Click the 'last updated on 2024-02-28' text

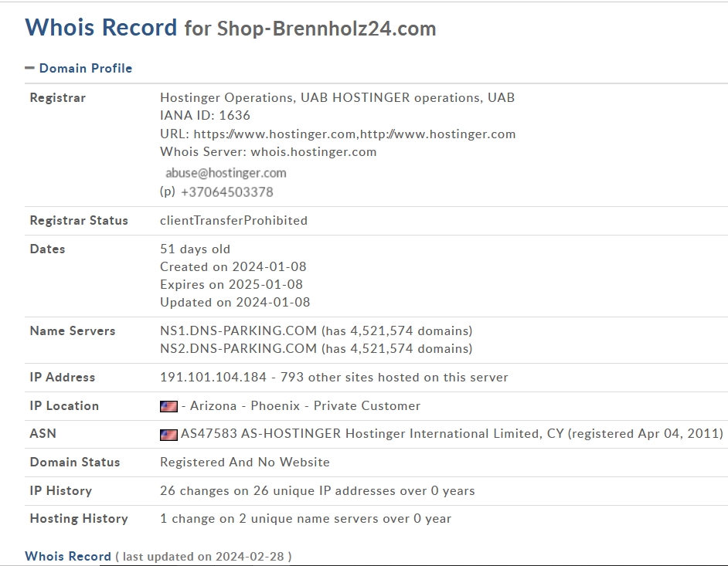(203, 556)
